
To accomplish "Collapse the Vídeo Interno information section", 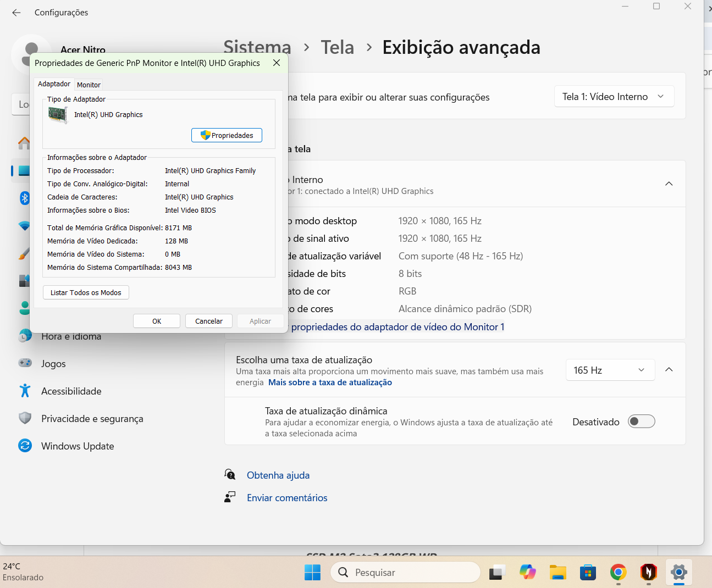I will [669, 184].
